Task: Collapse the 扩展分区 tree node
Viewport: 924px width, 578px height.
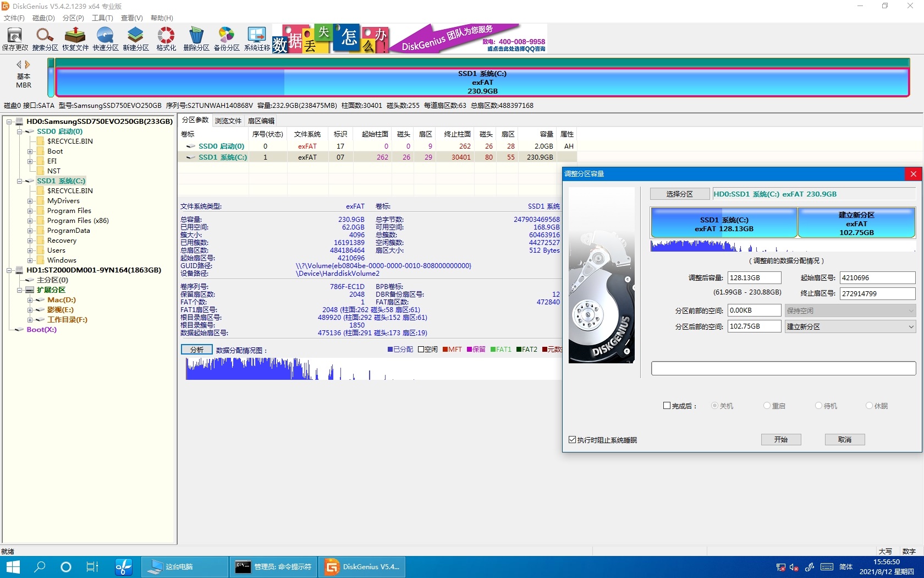Action: pyautogui.click(x=19, y=290)
